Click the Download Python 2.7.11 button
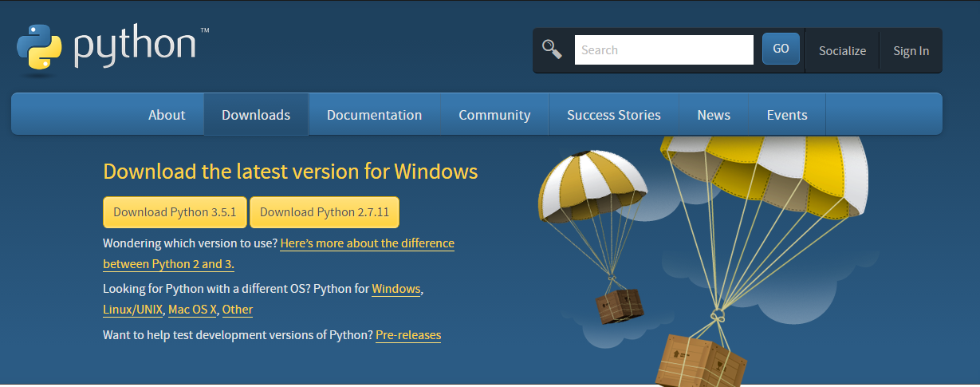This screenshot has height=387, width=980. tap(325, 212)
